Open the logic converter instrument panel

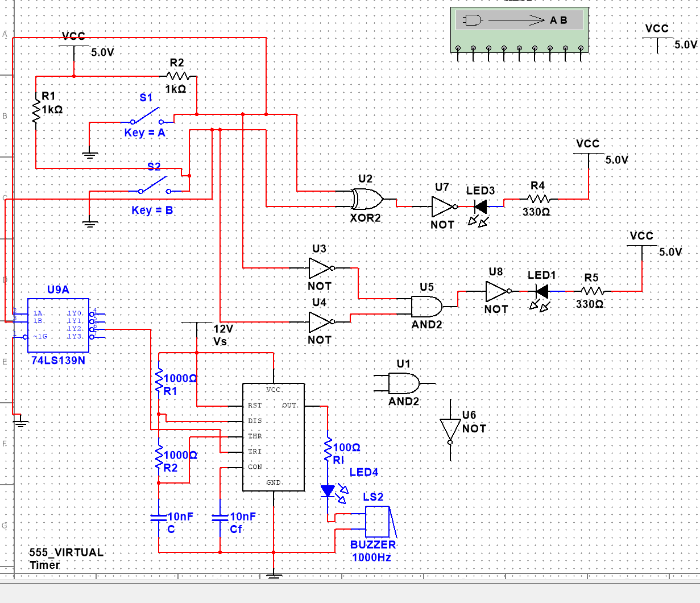[x=519, y=28]
